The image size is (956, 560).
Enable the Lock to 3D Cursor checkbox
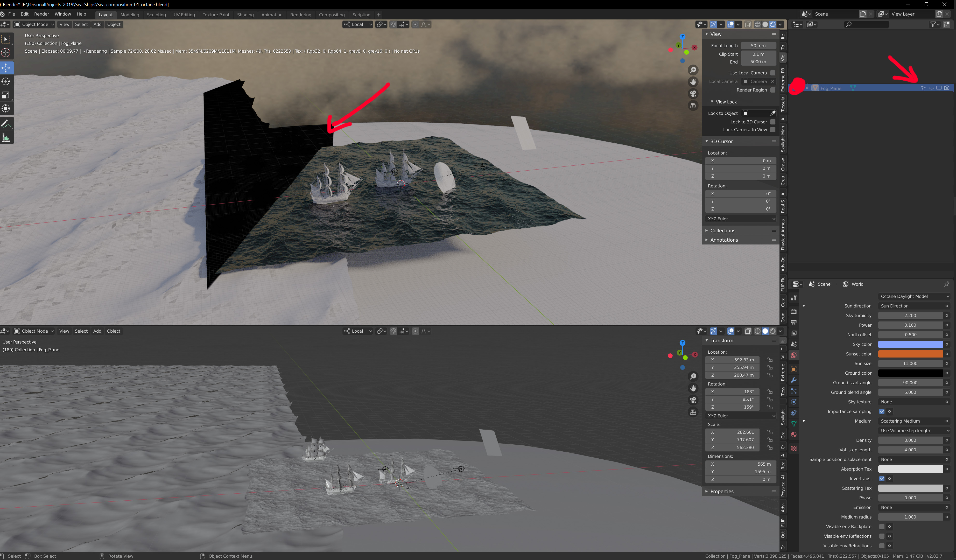pyautogui.click(x=772, y=122)
